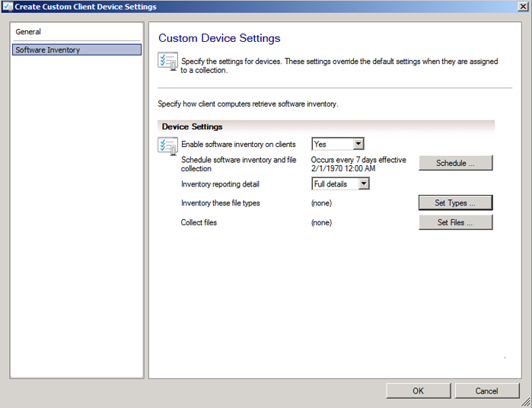
Task: Click the 'Enable software inventory on clients' label
Action: click(237, 145)
